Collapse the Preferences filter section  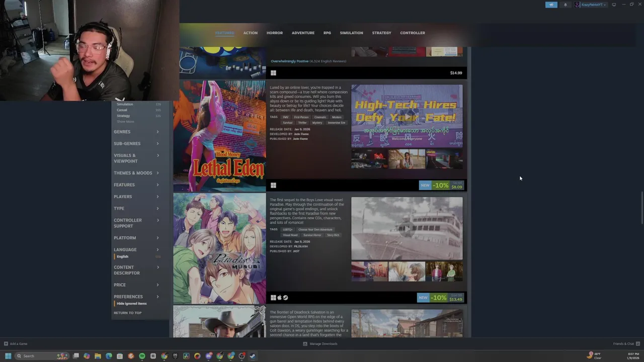136,297
